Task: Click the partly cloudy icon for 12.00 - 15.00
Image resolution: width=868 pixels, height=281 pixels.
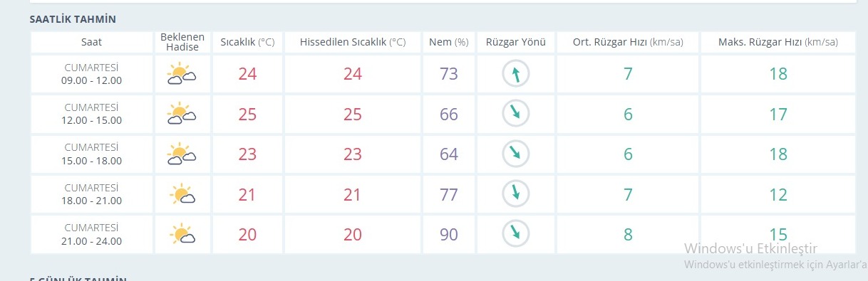Action: (x=182, y=114)
